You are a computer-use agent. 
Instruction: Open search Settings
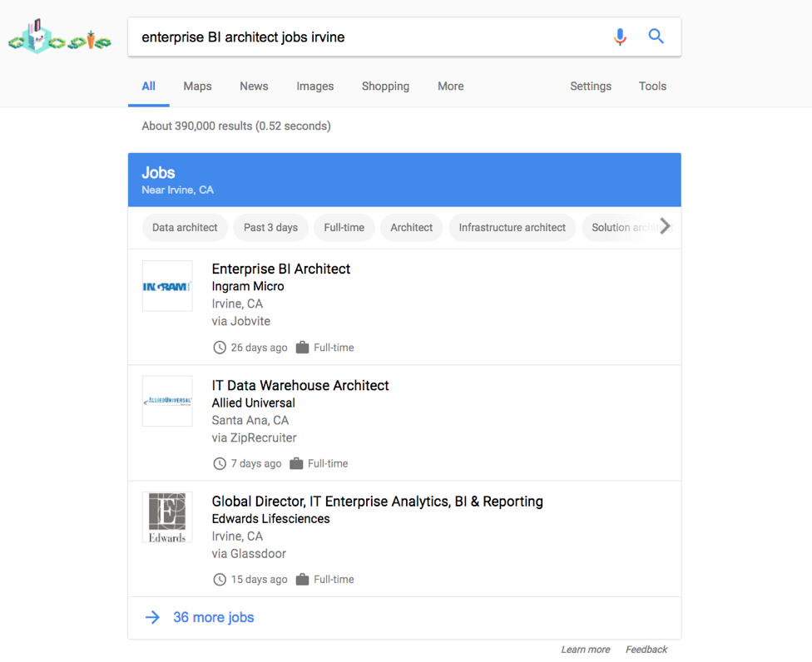click(591, 86)
